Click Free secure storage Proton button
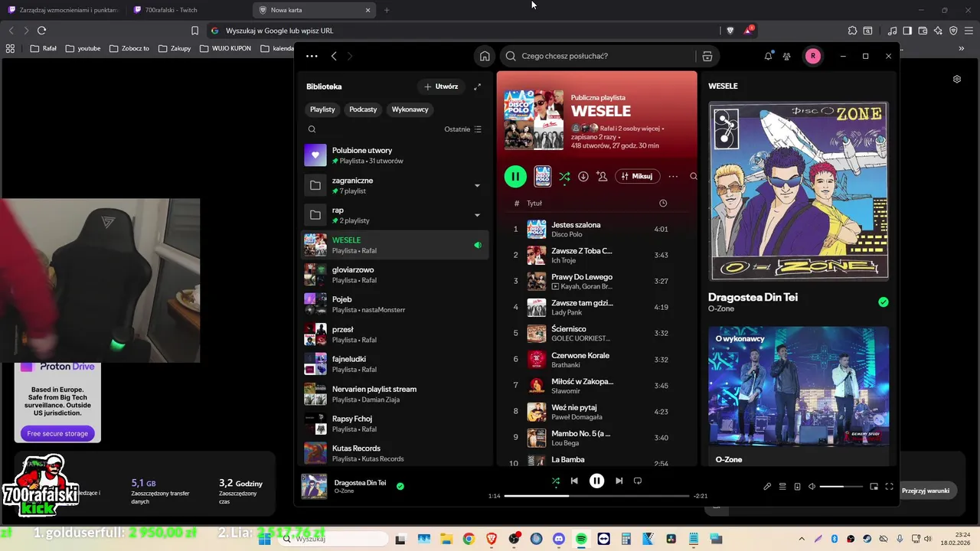This screenshot has height=551, width=980. click(57, 433)
